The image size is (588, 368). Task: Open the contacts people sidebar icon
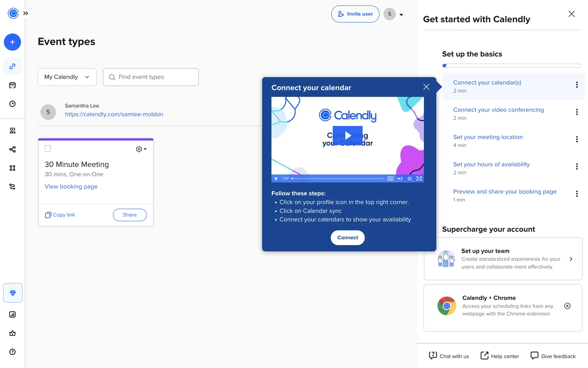(x=12, y=131)
